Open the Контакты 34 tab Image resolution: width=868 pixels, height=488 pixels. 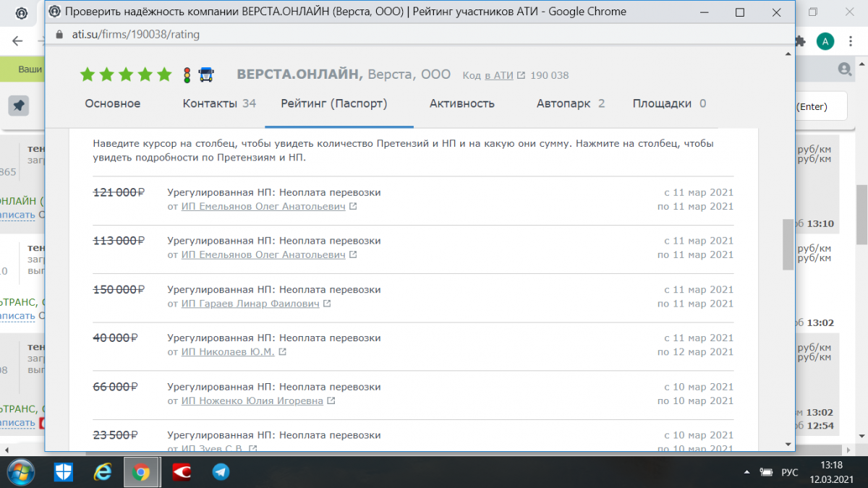[219, 103]
